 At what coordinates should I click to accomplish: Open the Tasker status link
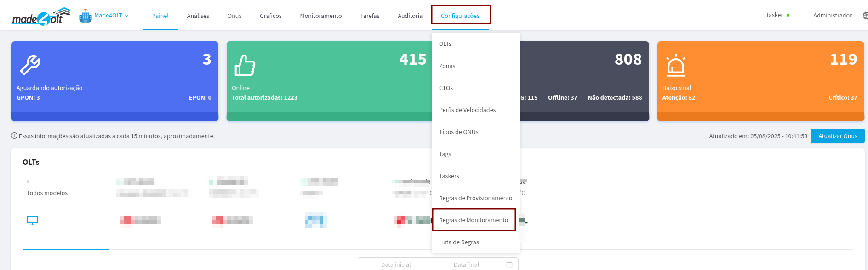(x=774, y=15)
